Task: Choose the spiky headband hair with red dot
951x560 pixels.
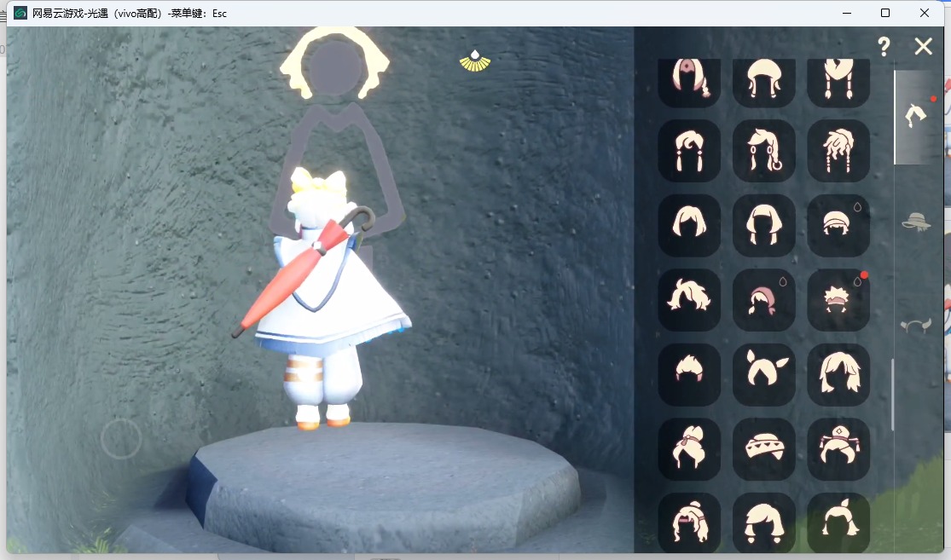Action: click(838, 300)
